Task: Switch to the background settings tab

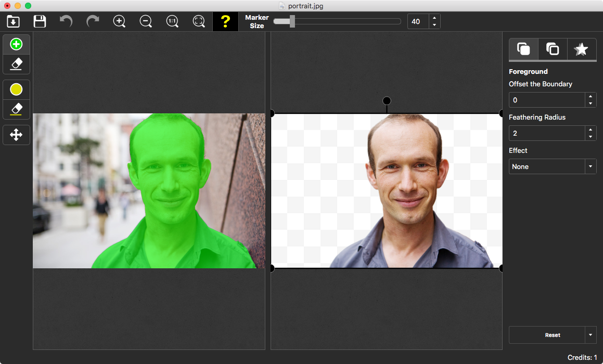Action: [552, 49]
